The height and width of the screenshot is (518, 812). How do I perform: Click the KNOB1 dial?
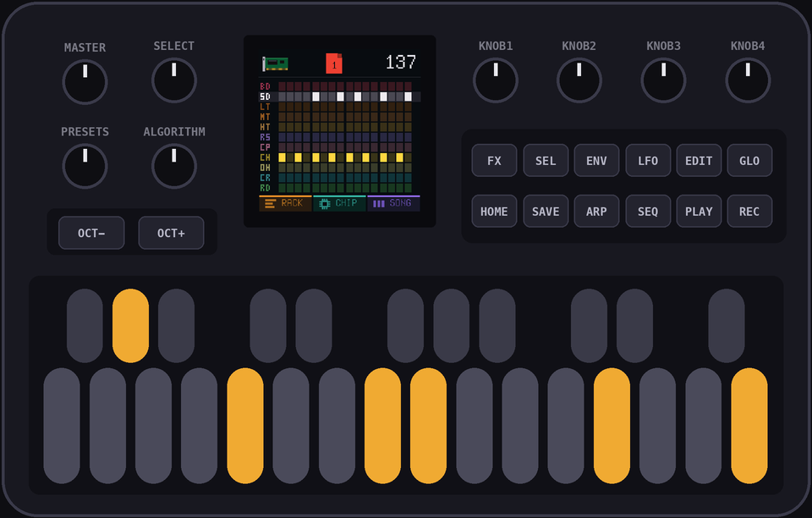pyautogui.click(x=496, y=80)
